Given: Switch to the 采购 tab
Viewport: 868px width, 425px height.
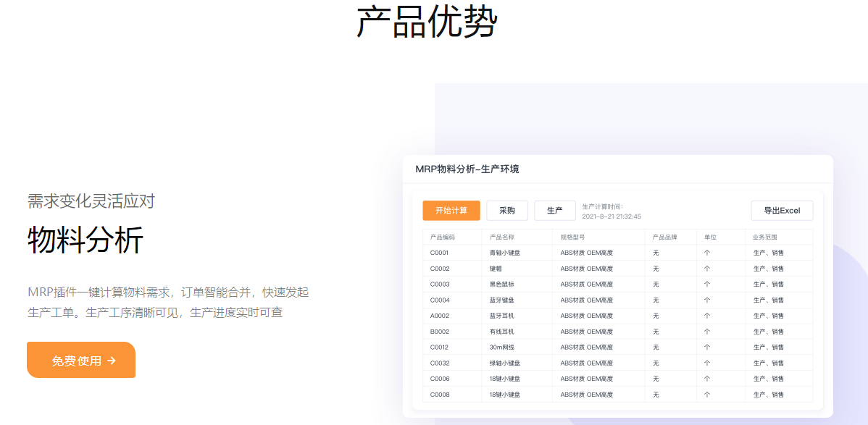Looking at the screenshot, I should click(506, 211).
